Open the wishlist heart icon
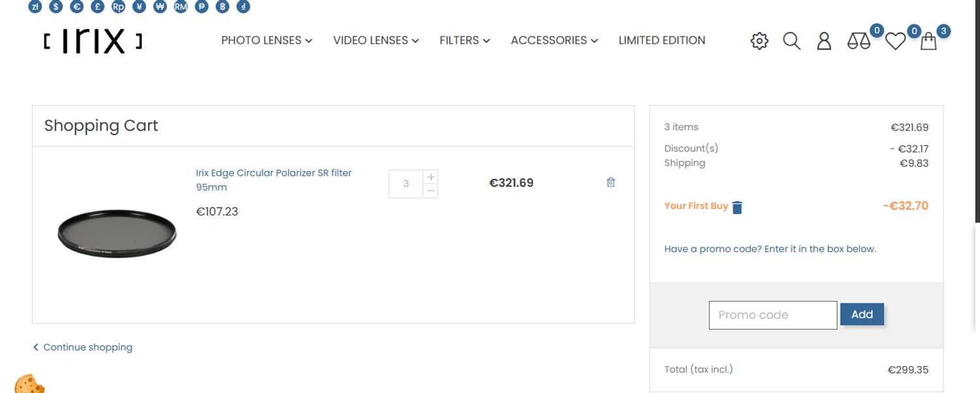 [895, 42]
